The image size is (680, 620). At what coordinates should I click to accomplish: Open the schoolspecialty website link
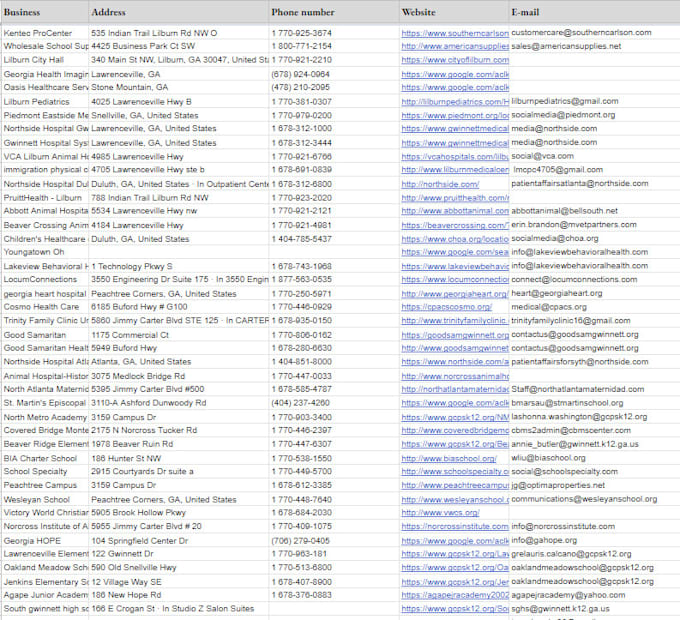454,471
